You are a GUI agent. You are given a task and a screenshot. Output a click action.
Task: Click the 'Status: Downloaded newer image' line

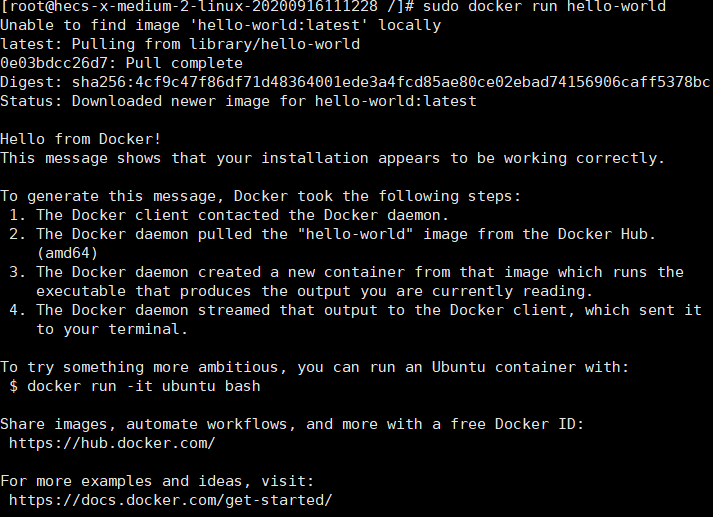click(x=238, y=101)
